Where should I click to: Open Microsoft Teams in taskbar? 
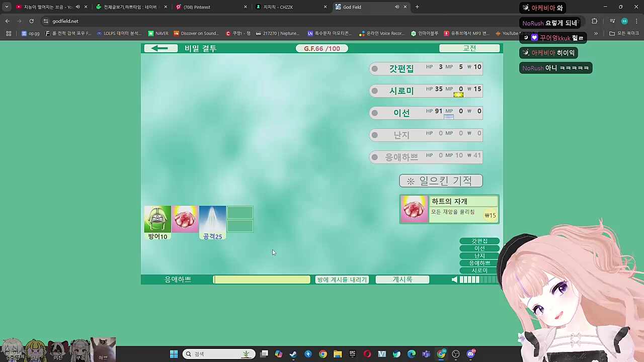click(x=426, y=354)
